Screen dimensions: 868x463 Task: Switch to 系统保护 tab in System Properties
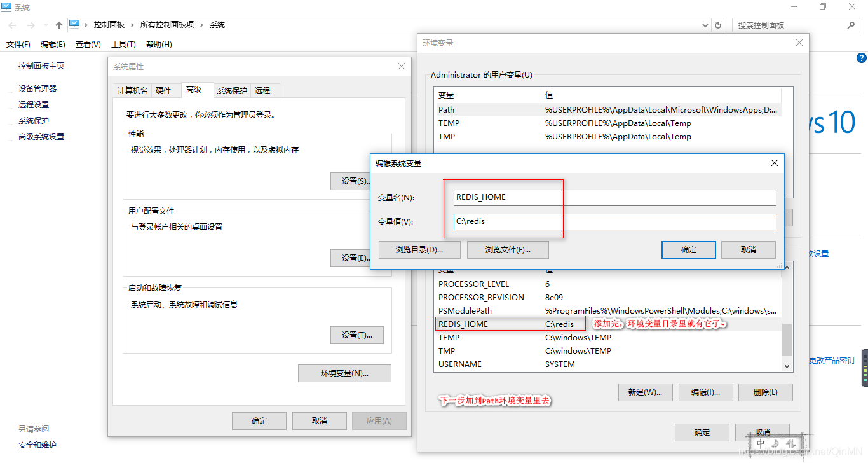(x=232, y=91)
